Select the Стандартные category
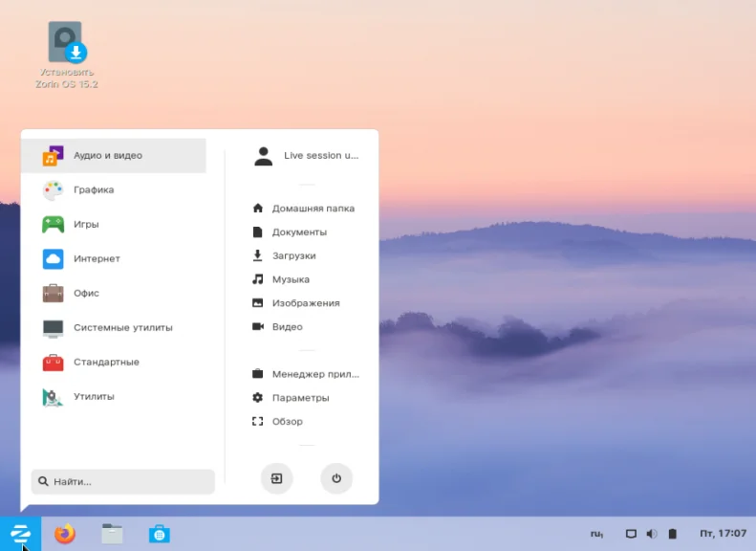Image resolution: width=756 pixels, height=551 pixels. 114,362
